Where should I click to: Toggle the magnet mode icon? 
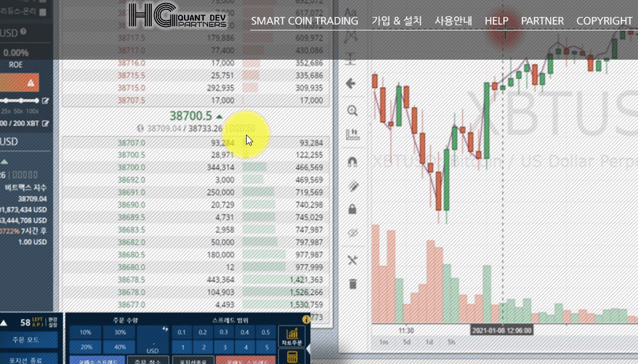click(352, 162)
